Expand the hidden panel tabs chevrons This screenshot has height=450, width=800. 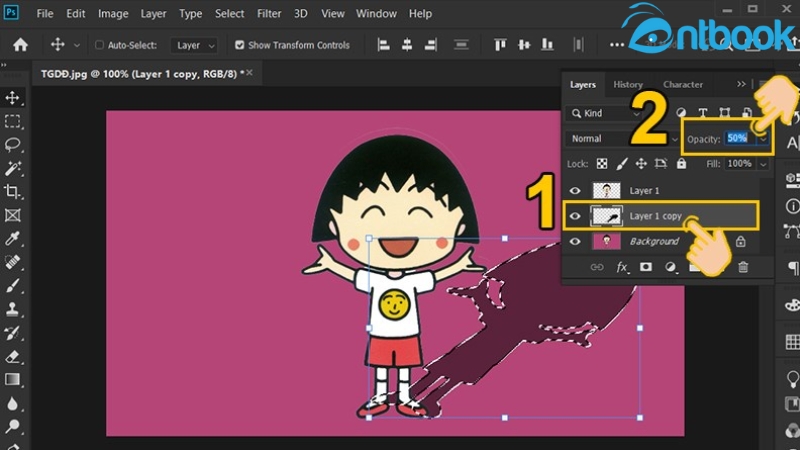(741, 84)
